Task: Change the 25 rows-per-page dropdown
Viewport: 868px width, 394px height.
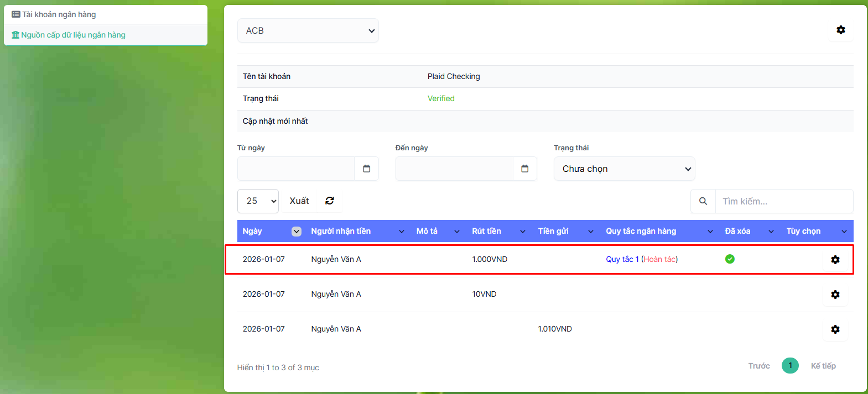Action: (258, 201)
